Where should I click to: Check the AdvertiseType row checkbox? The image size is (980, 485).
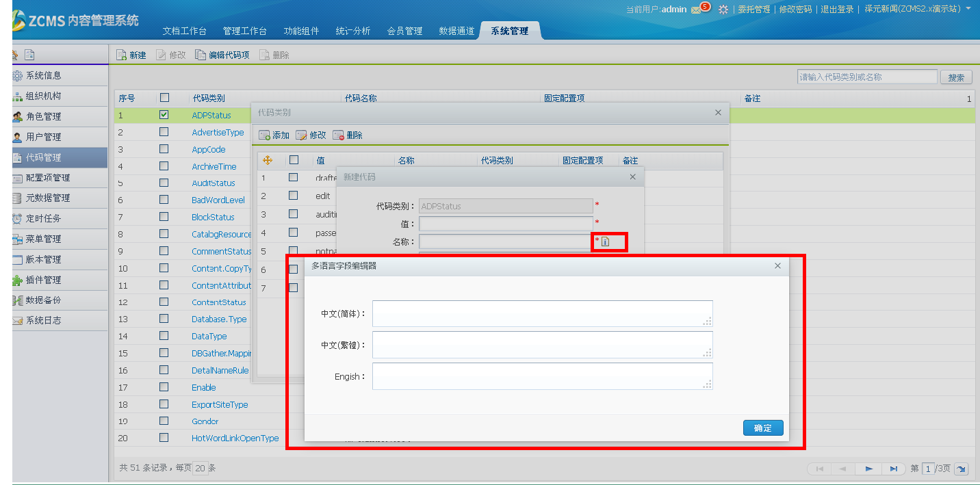pos(164,132)
